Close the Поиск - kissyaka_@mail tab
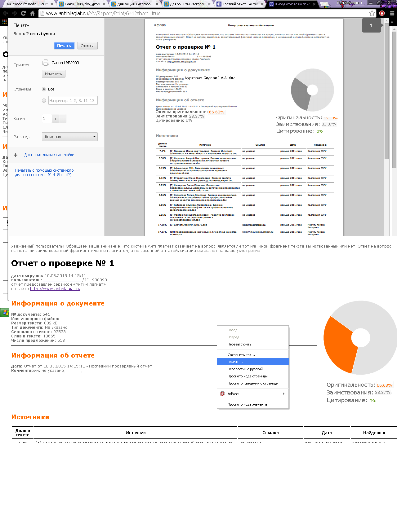Screen dimensions: 397x532 click(x=104, y=4)
